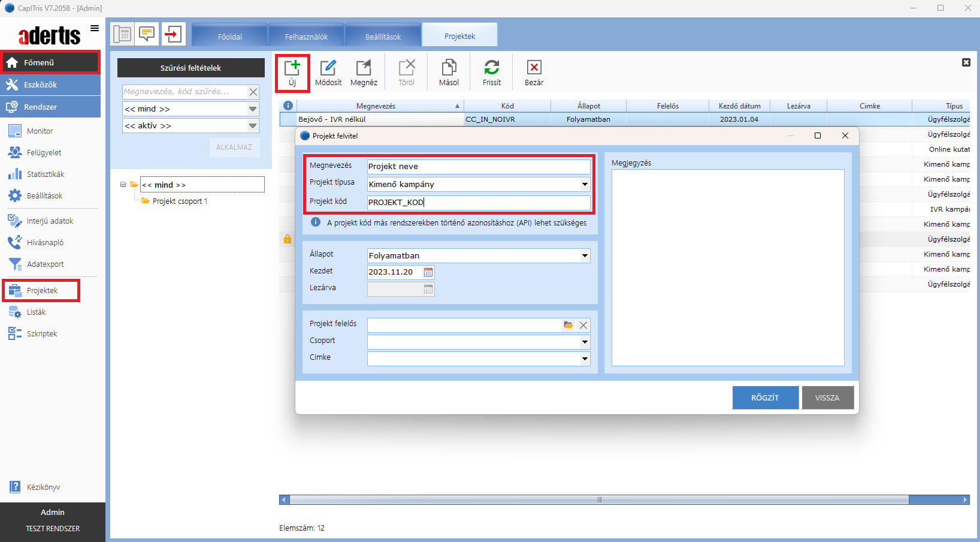
Task: Refresh the list with the Frissít icon
Action: tap(491, 68)
